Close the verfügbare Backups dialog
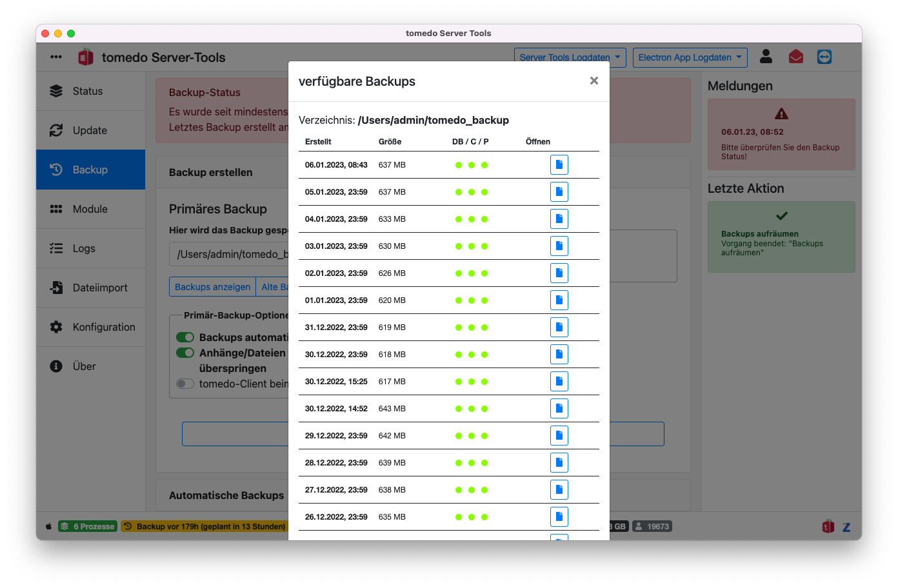The image size is (898, 588). [x=594, y=81]
